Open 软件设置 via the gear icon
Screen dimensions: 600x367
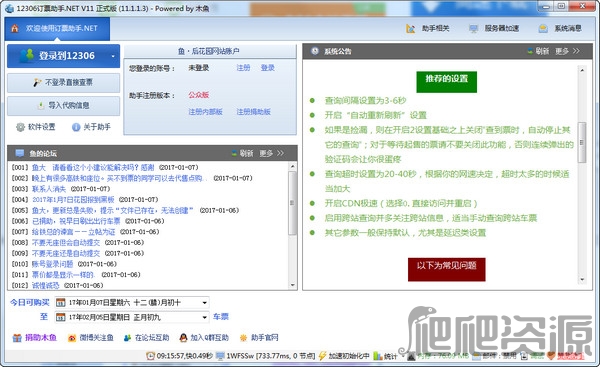20,127
